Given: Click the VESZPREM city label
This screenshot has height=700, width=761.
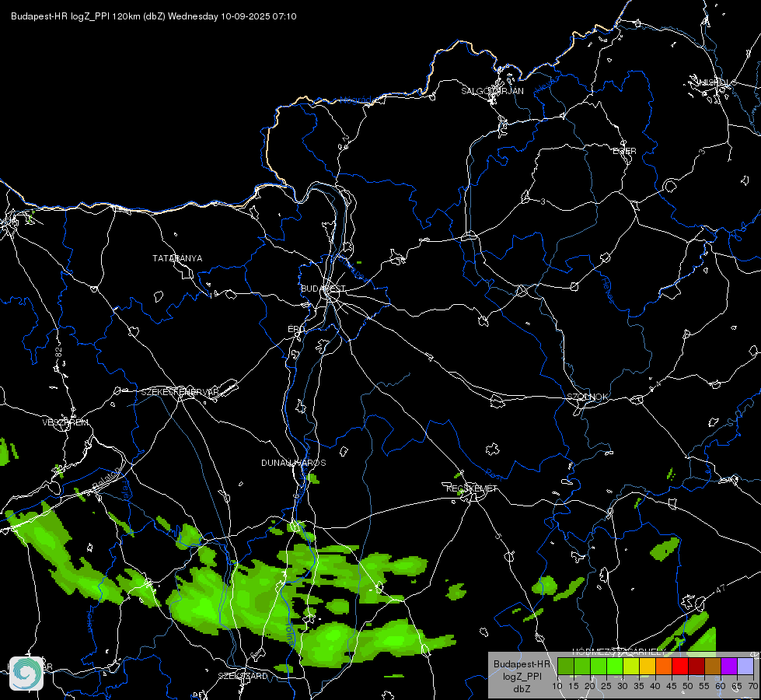Looking at the screenshot, I should tap(65, 422).
